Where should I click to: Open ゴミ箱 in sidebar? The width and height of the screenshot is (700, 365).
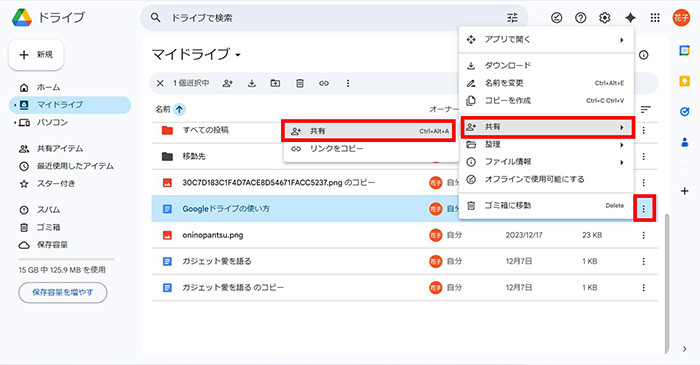[x=48, y=227]
